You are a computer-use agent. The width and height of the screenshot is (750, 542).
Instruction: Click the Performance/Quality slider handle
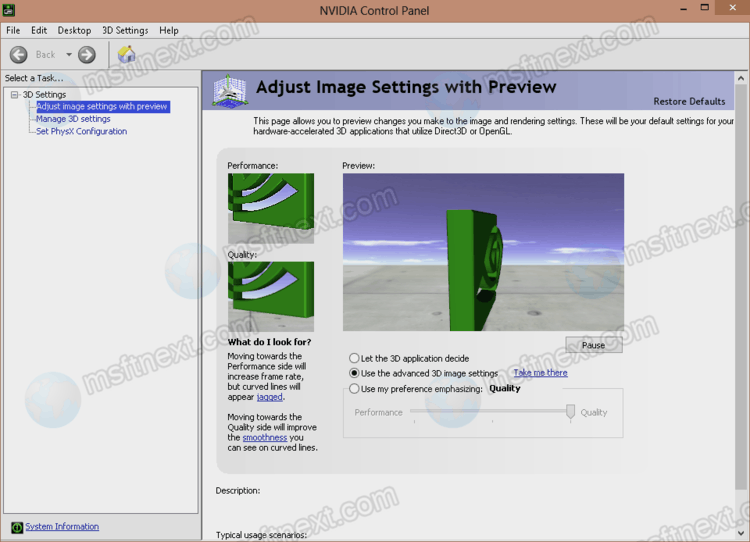tap(570, 412)
